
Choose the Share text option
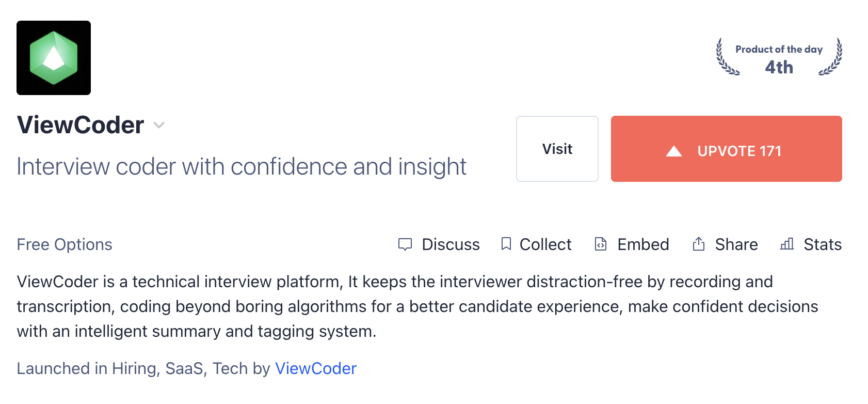point(736,244)
